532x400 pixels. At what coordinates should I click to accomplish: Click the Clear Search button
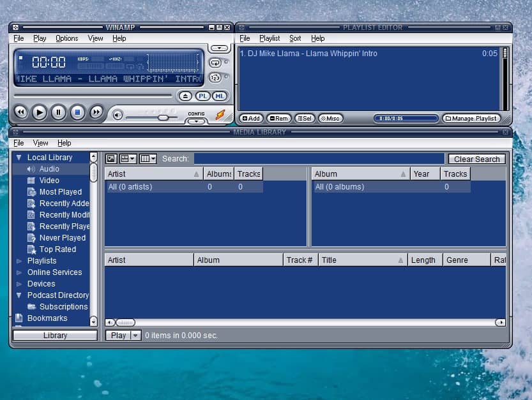(476, 158)
